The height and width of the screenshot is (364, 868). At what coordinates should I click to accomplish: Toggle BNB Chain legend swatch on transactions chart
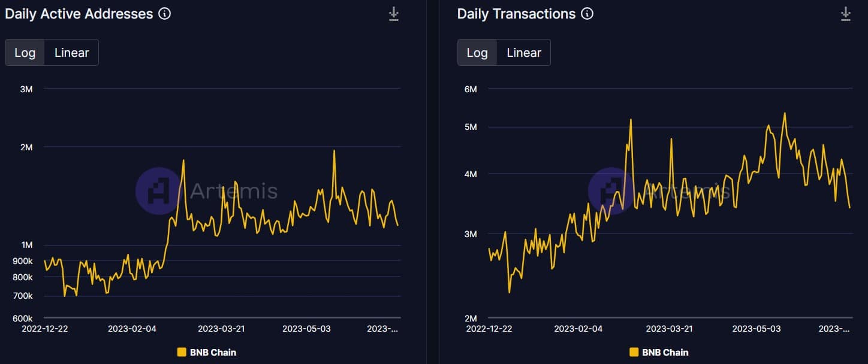[634, 352]
